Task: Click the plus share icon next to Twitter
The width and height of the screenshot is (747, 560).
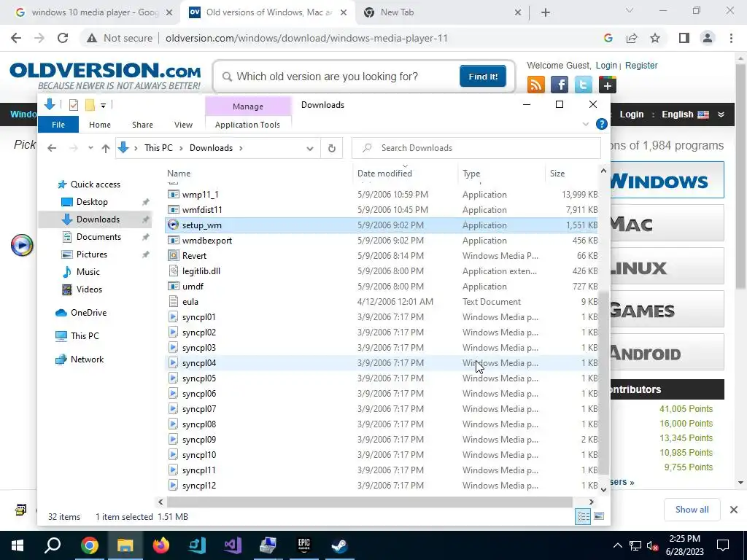Action: pyautogui.click(x=607, y=85)
